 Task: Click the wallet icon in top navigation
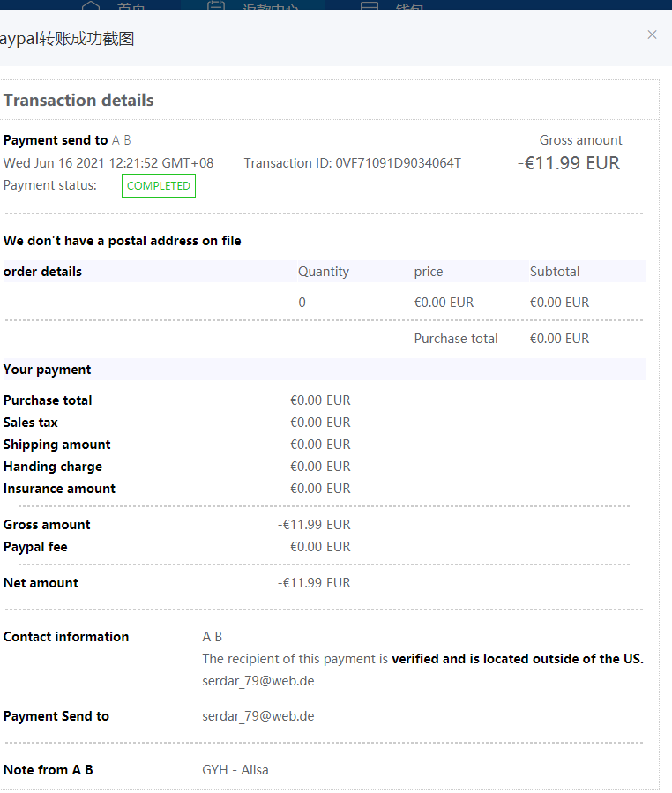pyautogui.click(x=370, y=7)
